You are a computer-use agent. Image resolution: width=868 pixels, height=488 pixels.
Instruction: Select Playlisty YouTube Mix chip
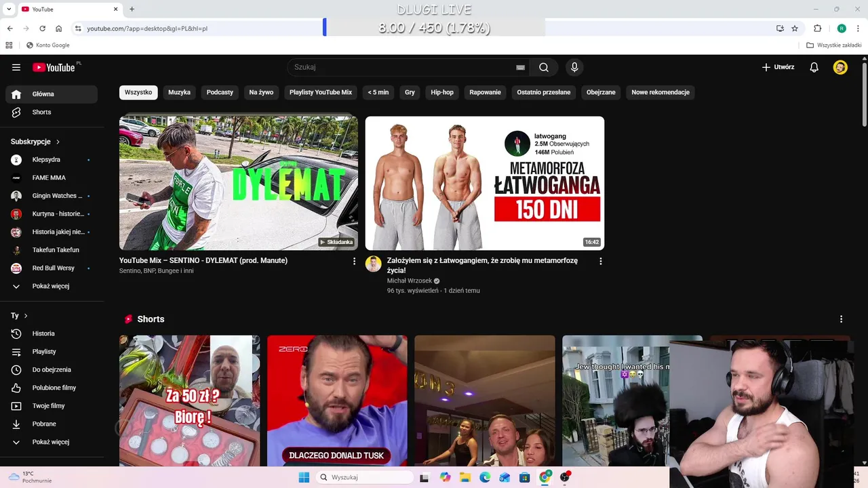(321, 92)
